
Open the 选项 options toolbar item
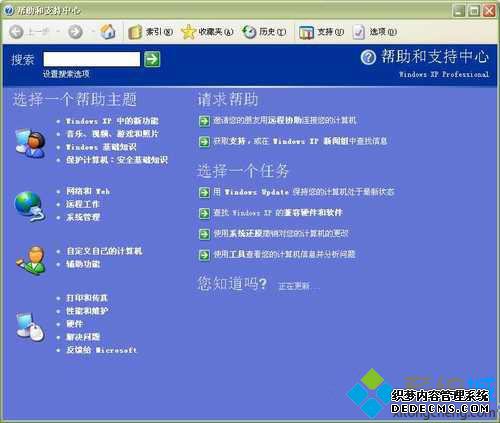click(x=374, y=32)
